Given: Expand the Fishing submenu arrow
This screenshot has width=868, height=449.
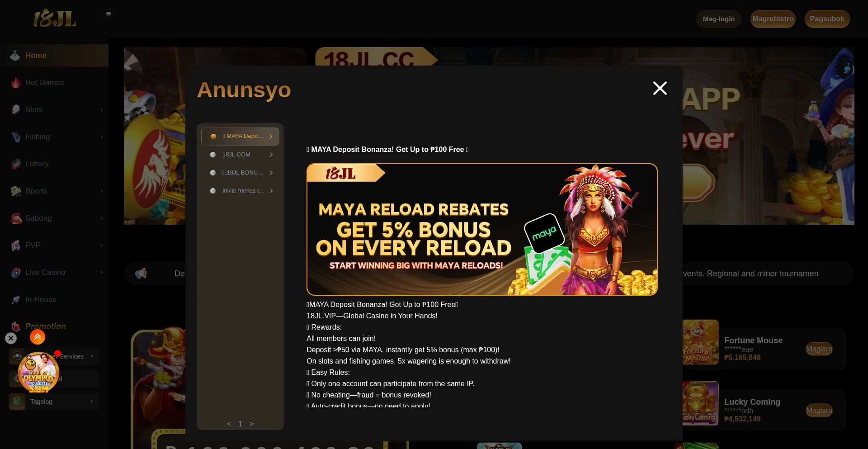Looking at the screenshot, I should [x=102, y=137].
